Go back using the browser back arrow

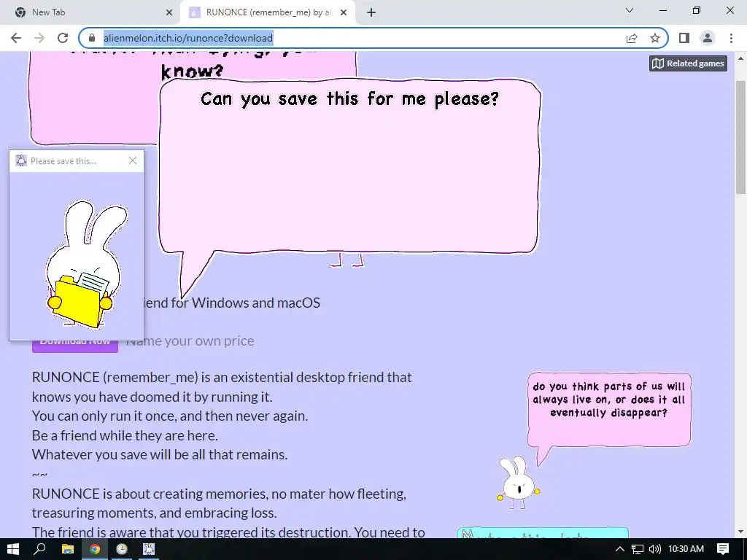coord(16,38)
